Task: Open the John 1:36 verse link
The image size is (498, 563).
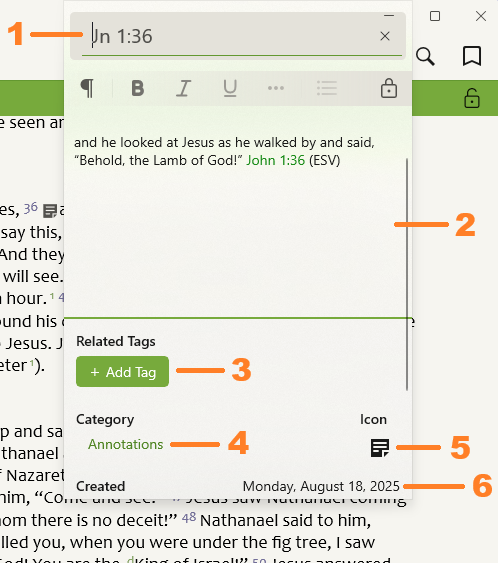Action: click(275, 160)
